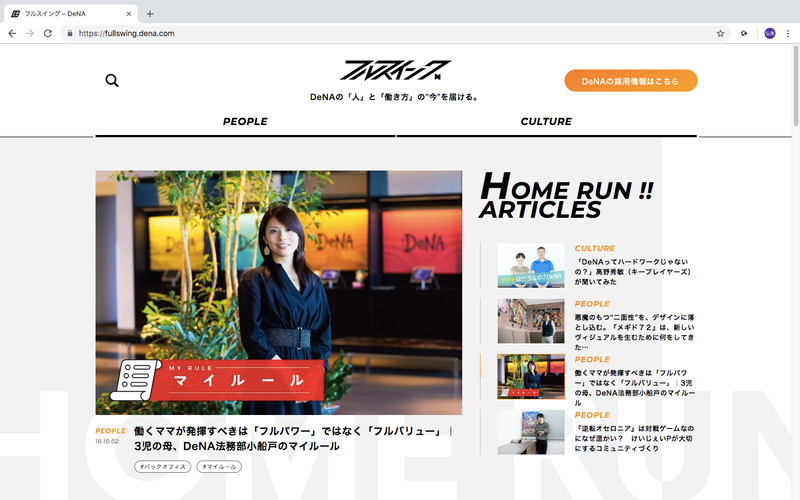
Task: Open Chrome's three-dot menu
Action: (788, 33)
